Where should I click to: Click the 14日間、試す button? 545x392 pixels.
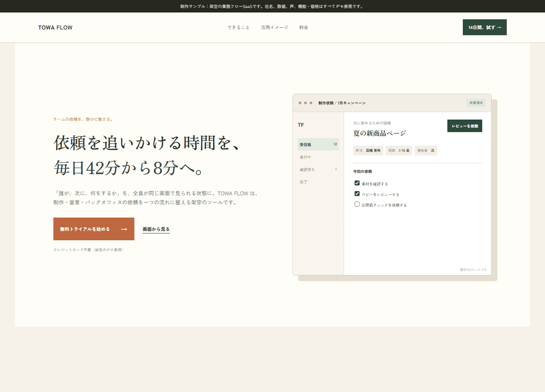485,27
